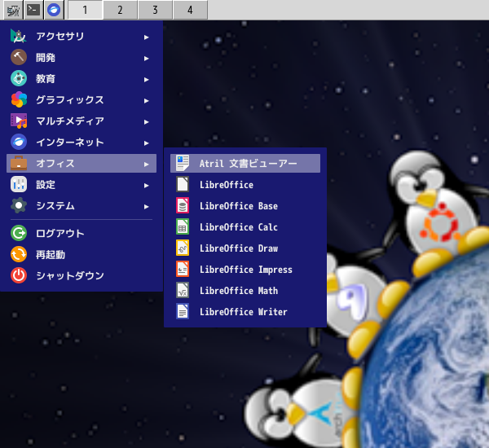Open the グラフィックス menu entry
Screen dimensions: 489x448
81,99
